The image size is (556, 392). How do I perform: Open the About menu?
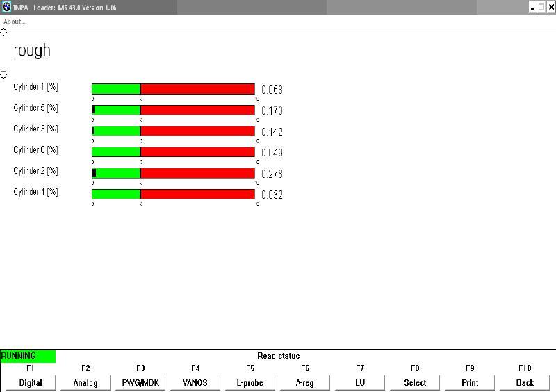coord(14,21)
